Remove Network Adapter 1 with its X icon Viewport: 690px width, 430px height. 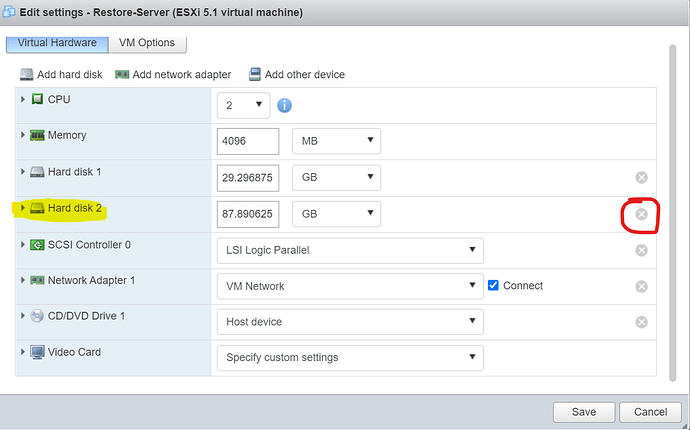click(x=642, y=286)
